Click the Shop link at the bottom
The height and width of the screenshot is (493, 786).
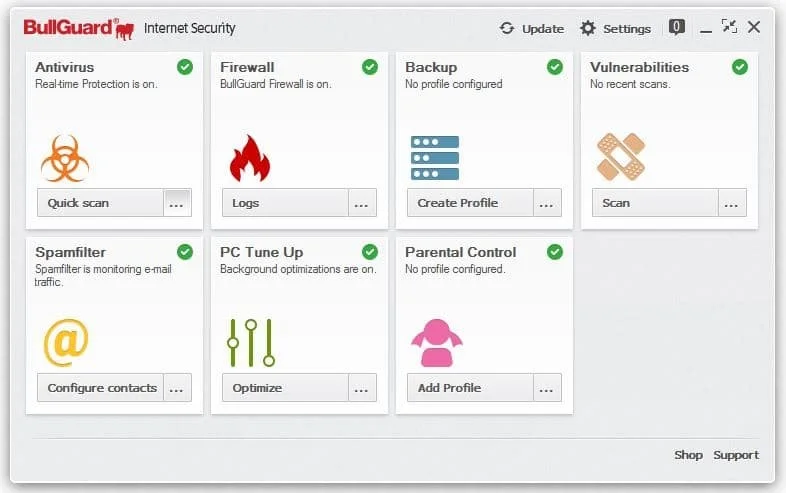(x=688, y=455)
